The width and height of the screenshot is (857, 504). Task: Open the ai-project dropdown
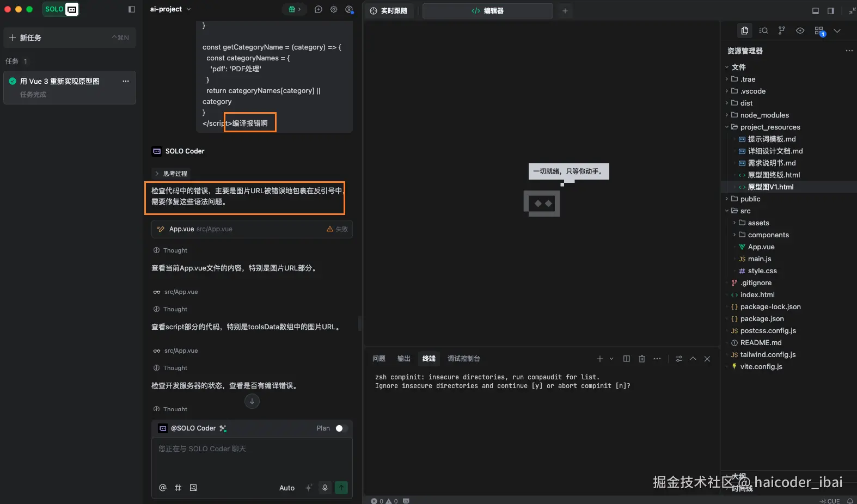coord(170,9)
